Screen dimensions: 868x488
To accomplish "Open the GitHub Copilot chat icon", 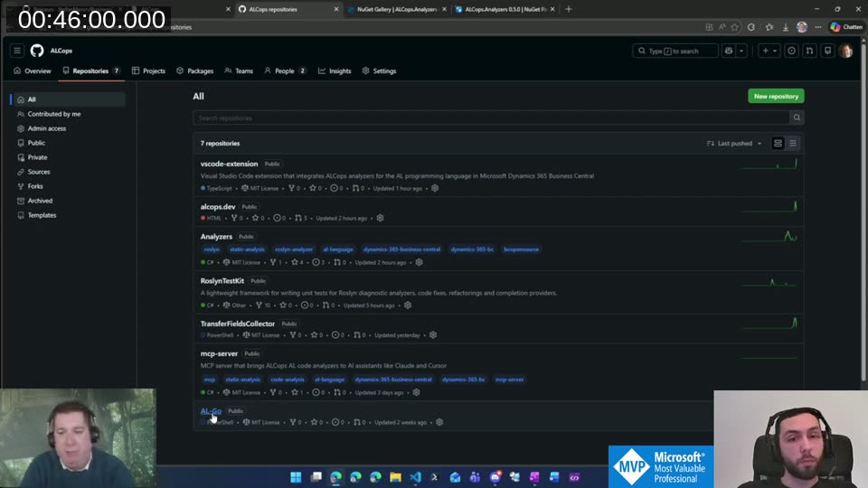I will pyautogui.click(x=729, y=51).
